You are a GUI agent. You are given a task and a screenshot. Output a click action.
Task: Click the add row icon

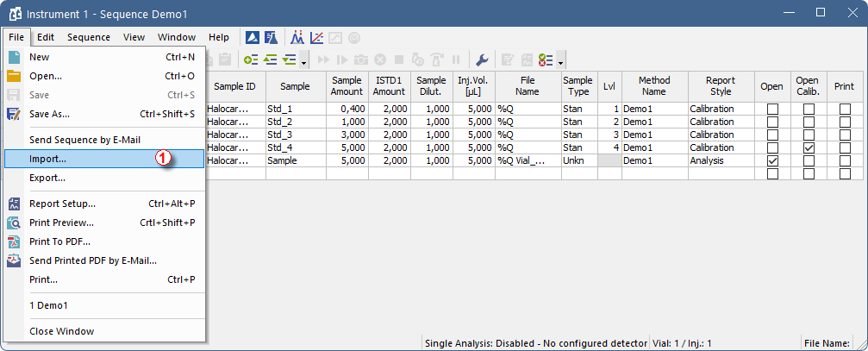pos(251,60)
